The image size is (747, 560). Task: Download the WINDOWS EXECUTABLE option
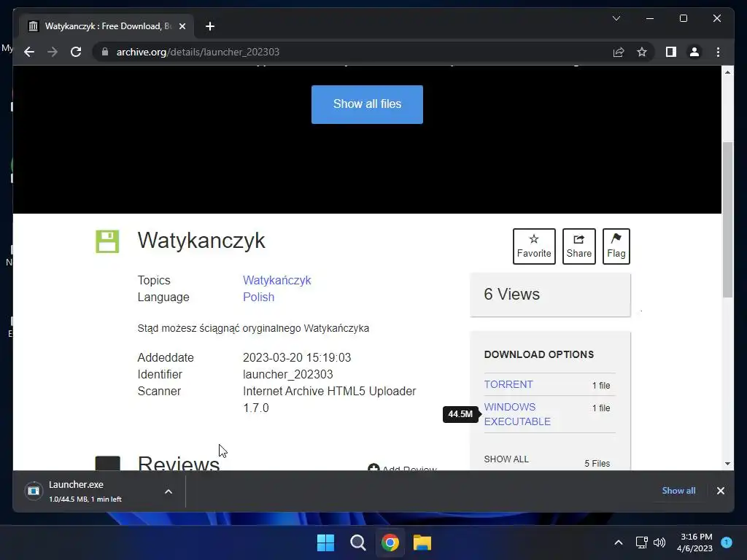click(x=517, y=414)
